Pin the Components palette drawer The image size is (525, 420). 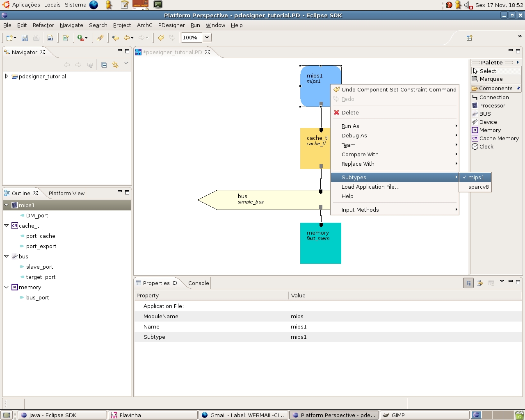point(518,89)
